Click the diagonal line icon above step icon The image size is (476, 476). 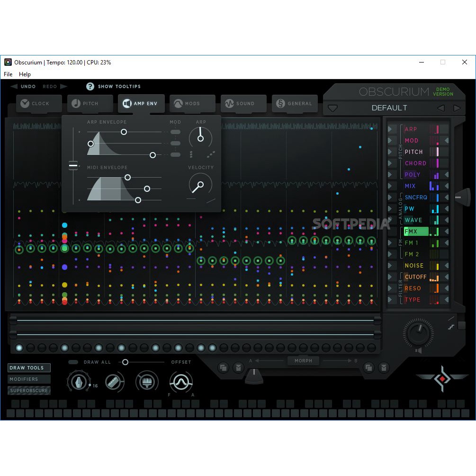tap(451, 318)
